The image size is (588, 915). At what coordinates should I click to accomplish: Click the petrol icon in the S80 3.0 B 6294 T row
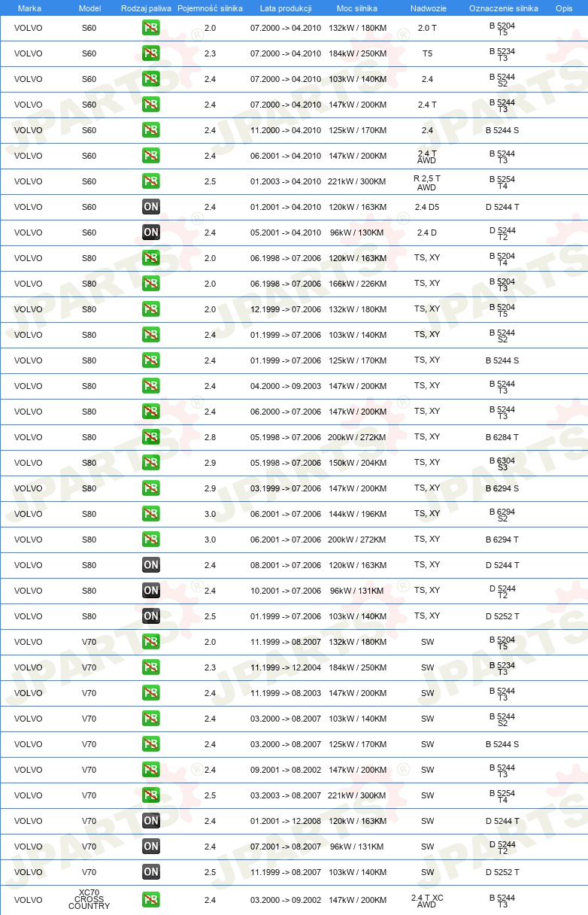[x=151, y=540]
